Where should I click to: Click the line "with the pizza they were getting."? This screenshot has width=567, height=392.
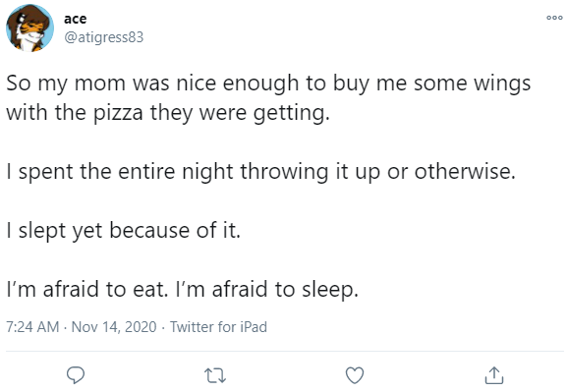(x=168, y=113)
